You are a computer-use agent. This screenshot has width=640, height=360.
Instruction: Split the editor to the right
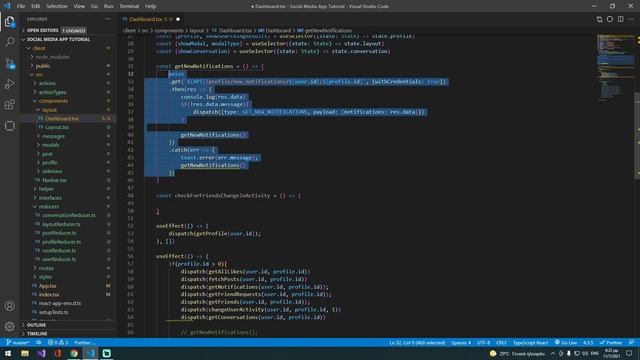coord(620,19)
